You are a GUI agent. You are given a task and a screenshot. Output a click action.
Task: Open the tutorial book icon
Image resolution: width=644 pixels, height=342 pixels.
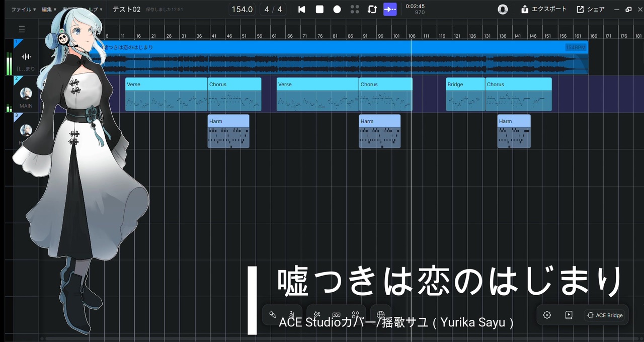[569, 315]
